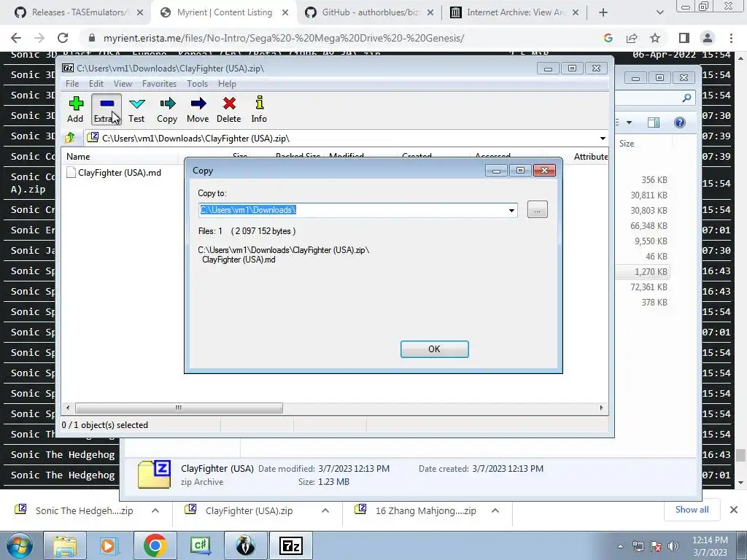Viewport: 747px width, 560px height.
Task: Click OK in the Copy dialog
Action: tap(435, 349)
